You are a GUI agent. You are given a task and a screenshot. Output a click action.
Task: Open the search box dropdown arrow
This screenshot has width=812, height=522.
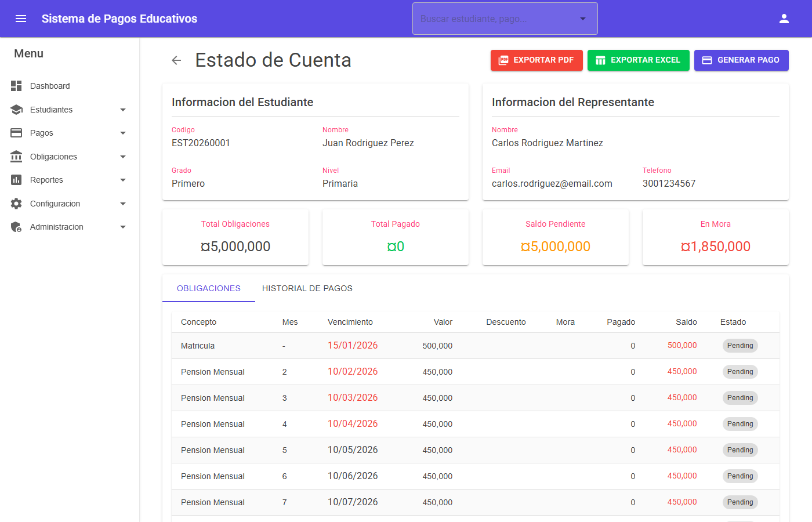pos(583,19)
